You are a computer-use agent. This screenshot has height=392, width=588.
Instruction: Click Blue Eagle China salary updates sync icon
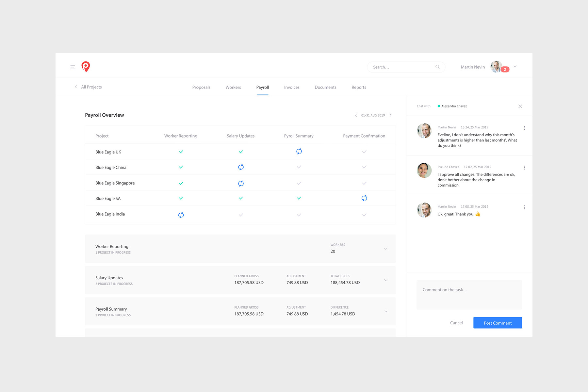point(241,167)
